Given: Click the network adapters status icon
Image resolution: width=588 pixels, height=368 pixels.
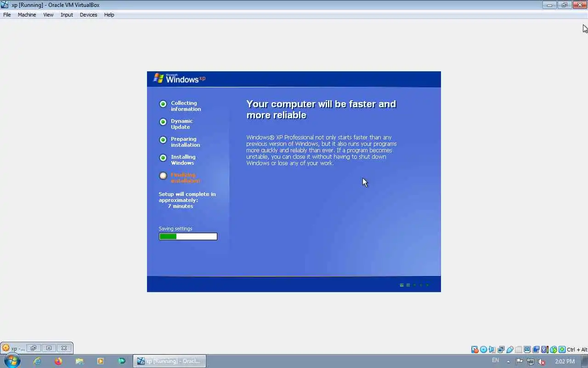Looking at the screenshot, I should 501,350.
